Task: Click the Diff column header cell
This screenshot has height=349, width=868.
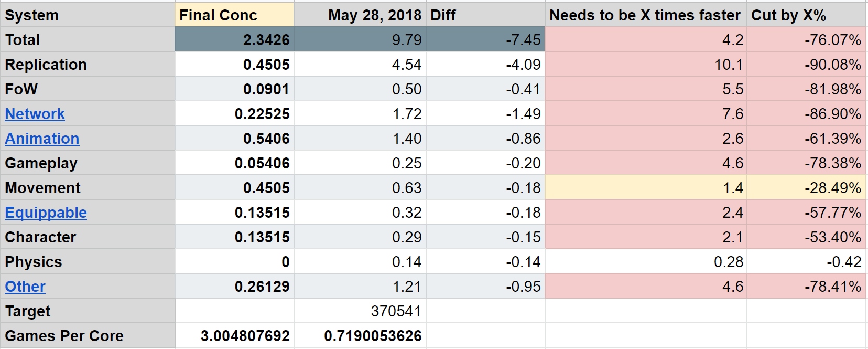Action: point(485,15)
